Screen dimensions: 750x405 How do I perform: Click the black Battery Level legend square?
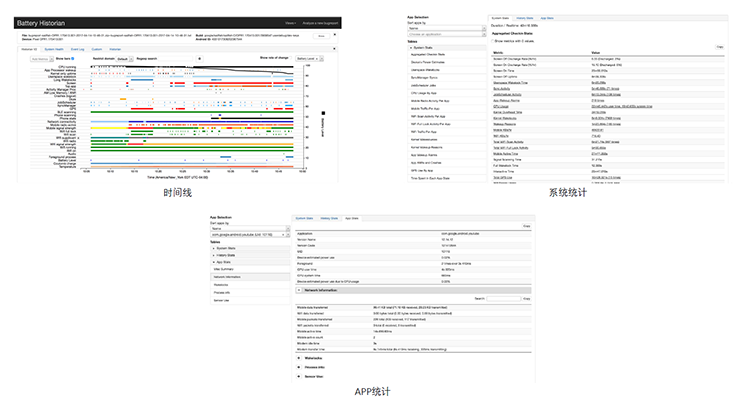pyautogui.click(x=323, y=113)
